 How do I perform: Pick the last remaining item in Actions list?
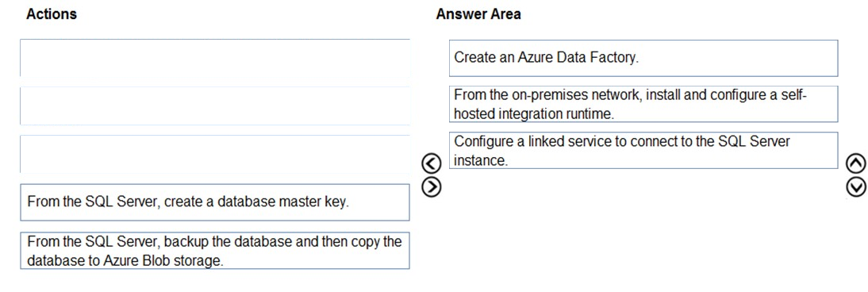[x=215, y=251]
